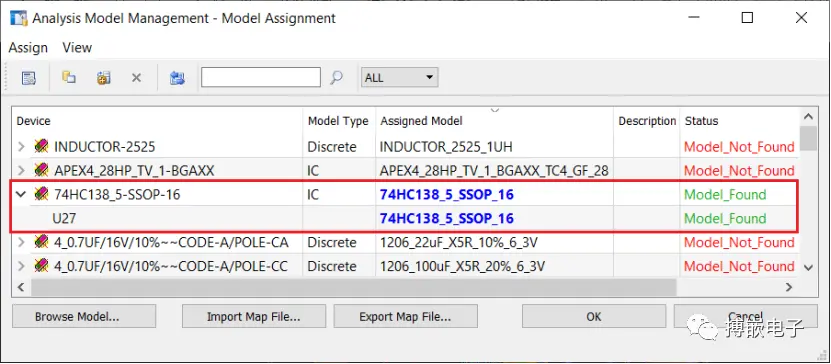Open the ALL filter dropdown
Screen dimensions: 831x364
tap(399, 78)
